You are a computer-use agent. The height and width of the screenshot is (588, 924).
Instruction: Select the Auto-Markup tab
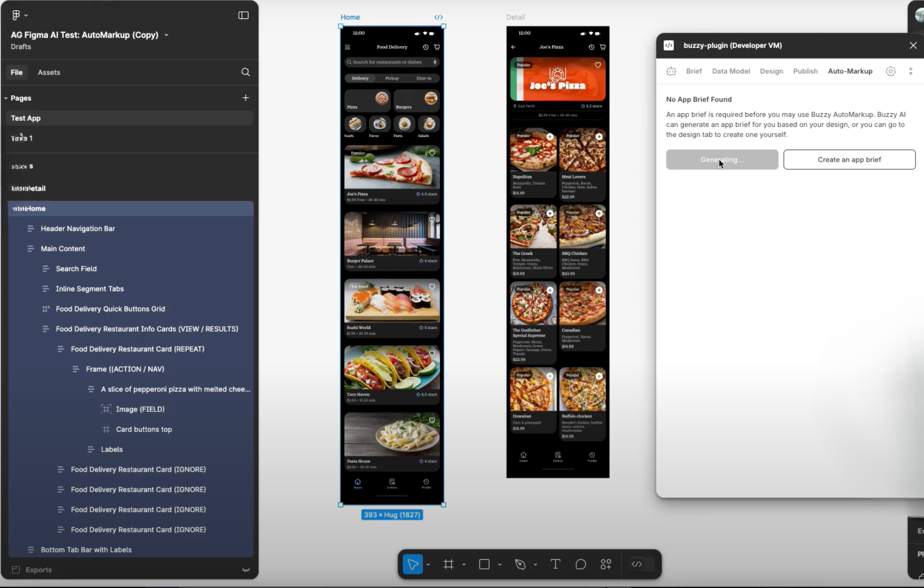pos(850,71)
